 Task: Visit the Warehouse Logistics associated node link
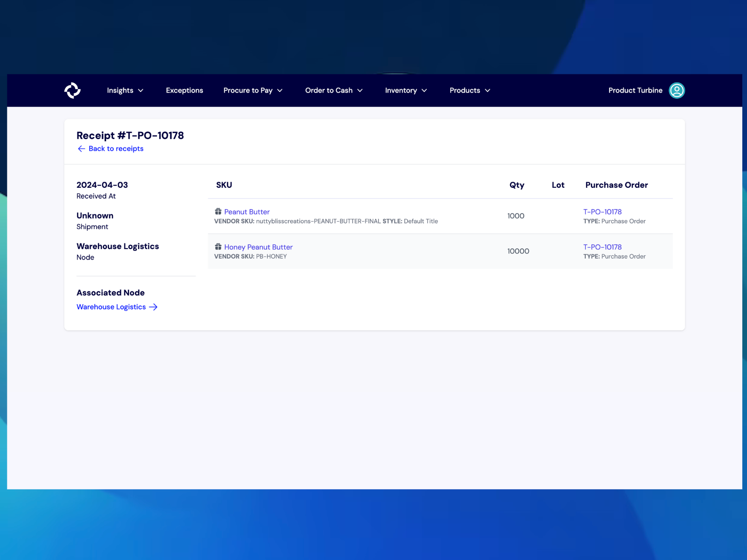click(x=111, y=307)
